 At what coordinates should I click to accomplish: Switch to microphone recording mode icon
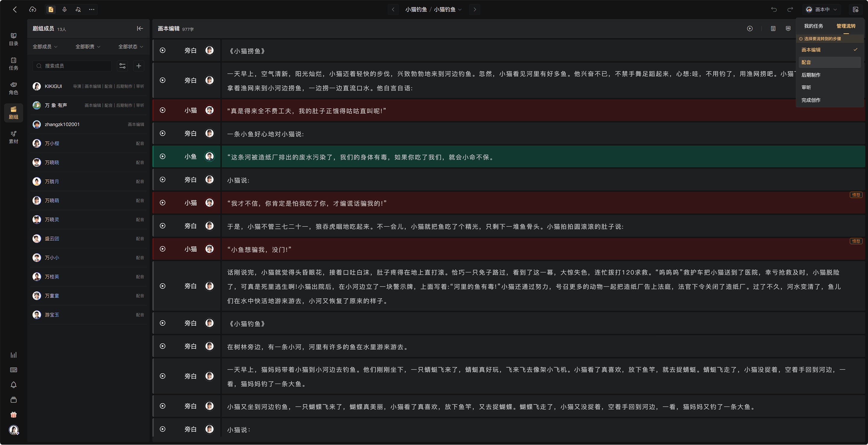[64, 9]
